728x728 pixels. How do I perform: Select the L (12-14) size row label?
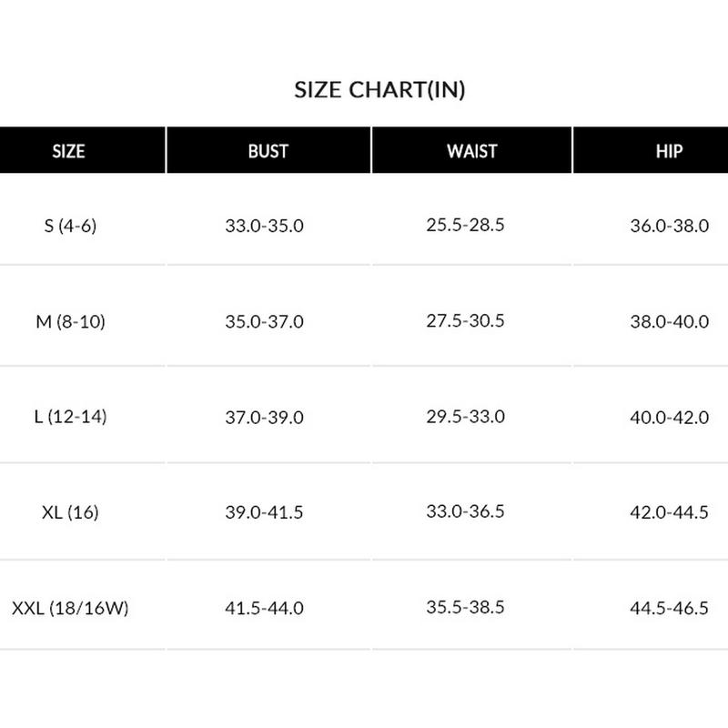pyautogui.click(x=69, y=418)
